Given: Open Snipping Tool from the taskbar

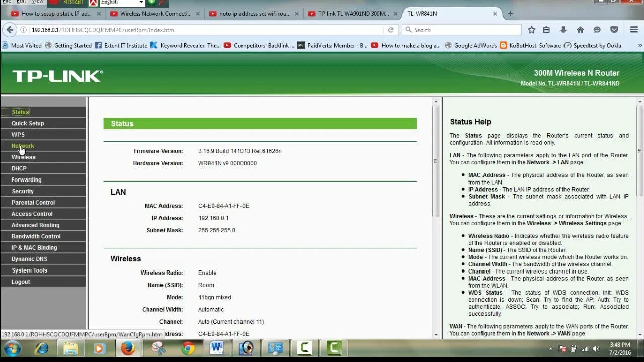Looking at the screenshot, I should tap(158, 348).
